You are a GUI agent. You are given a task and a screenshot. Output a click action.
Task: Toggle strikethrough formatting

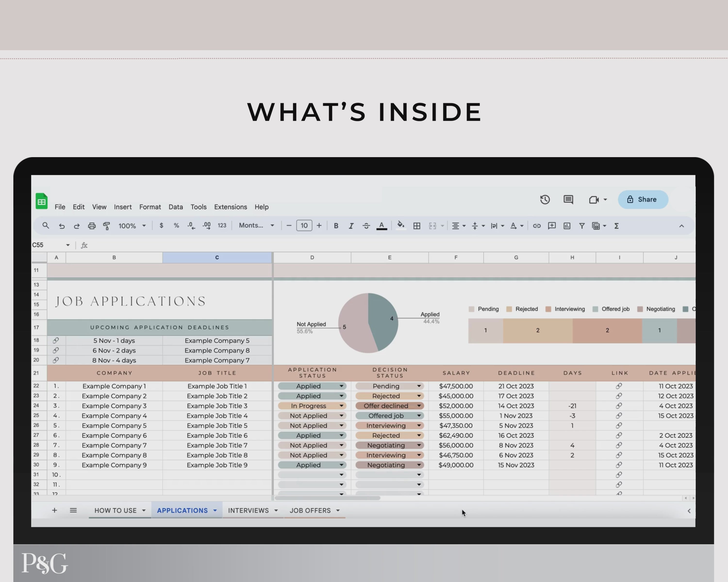click(x=366, y=226)
